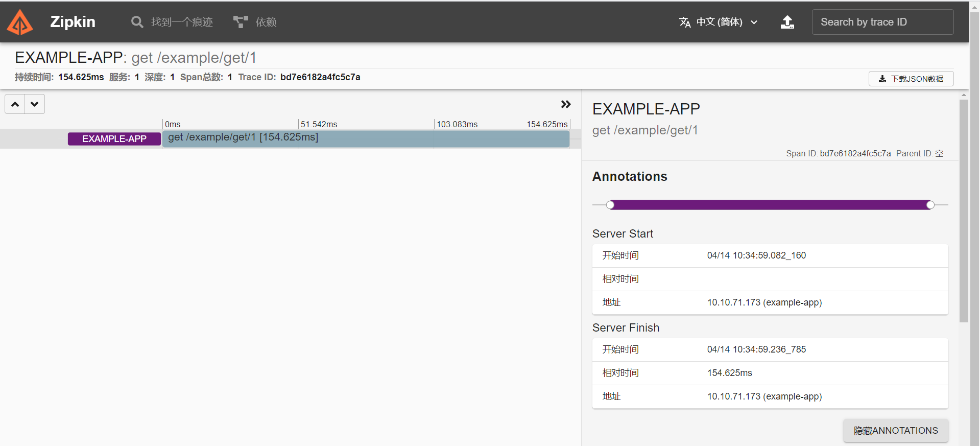The image size is (980, 446).
Task: Click the Span ID value in detail panel
Action: [855, 153]
